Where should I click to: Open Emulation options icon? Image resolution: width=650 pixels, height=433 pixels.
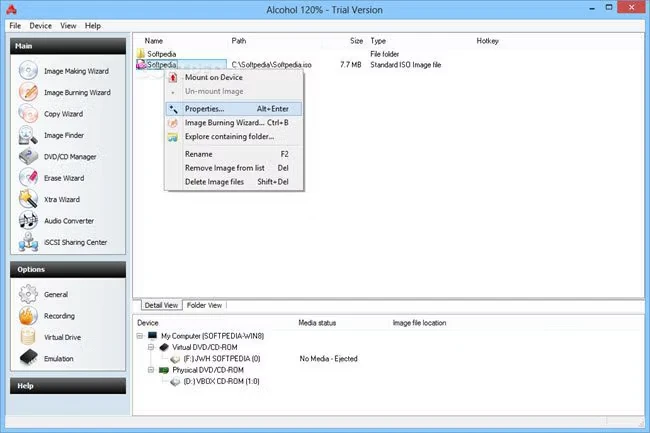29,358
